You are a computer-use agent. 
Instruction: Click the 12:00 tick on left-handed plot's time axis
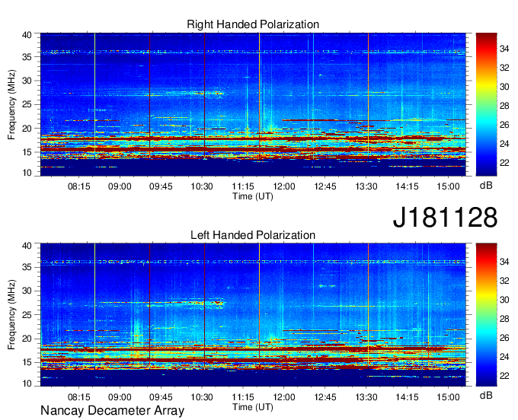point(284,397)
